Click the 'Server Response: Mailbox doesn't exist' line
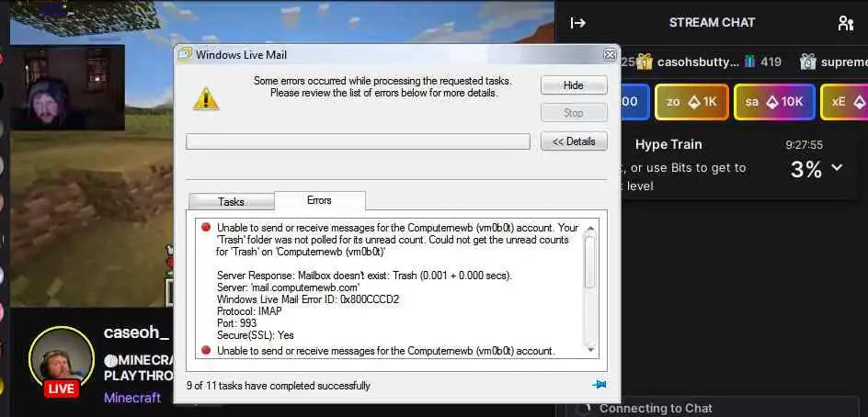 tap(364, 276)
